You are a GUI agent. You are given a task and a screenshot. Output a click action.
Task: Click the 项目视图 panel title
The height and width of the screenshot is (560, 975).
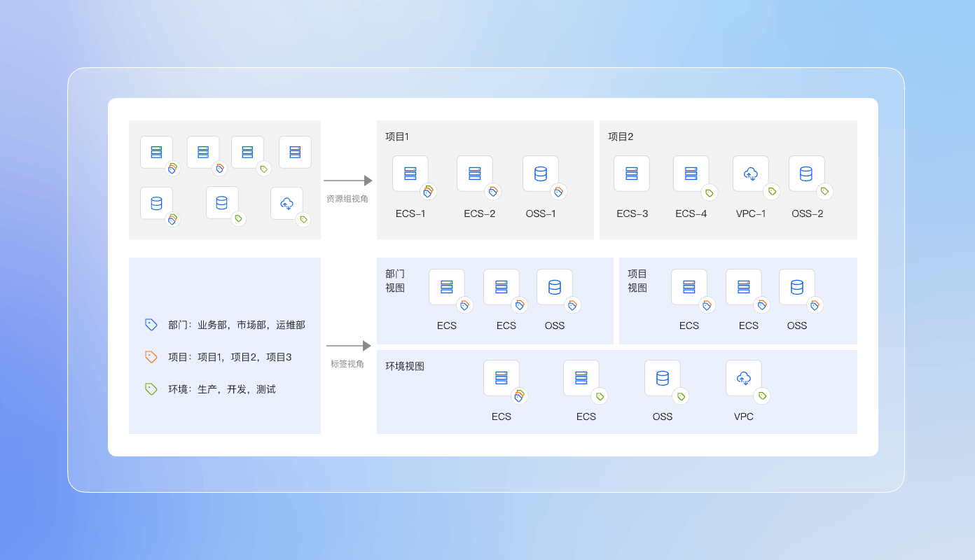[637, 281]
